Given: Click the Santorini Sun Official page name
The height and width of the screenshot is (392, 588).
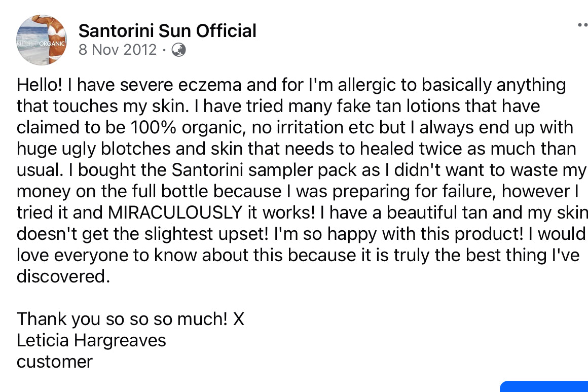Looking at the screenshot, I should [167, 31].
